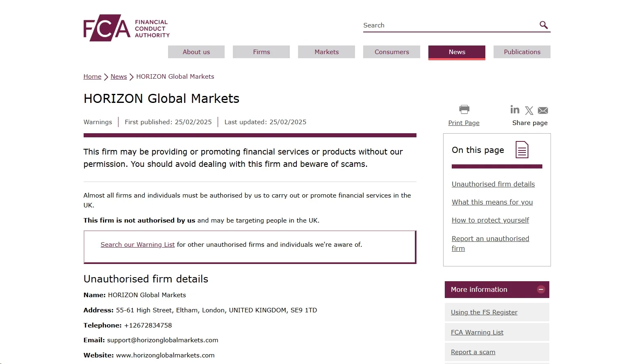Go to News breadcrumb link

point(119,77)
